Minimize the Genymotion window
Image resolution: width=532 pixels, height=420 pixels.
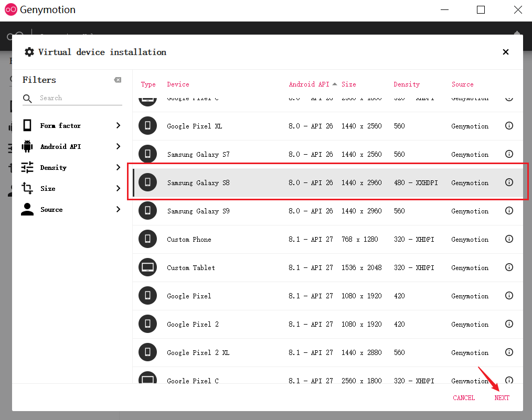point(444,10)
